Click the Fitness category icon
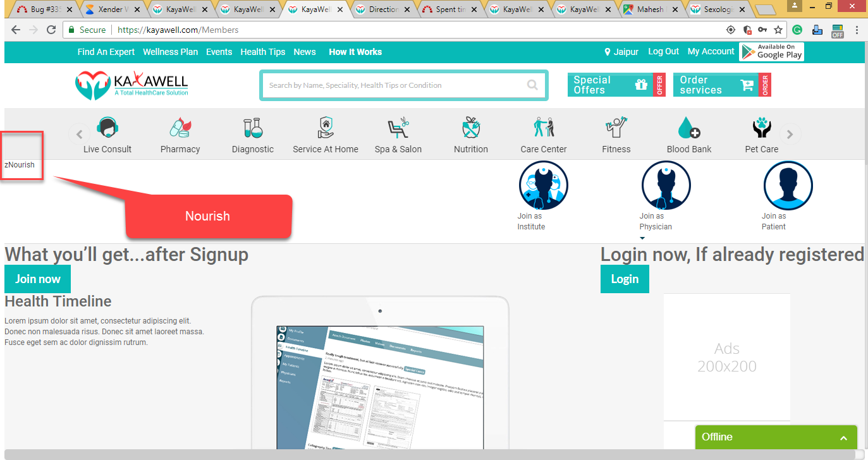The image size is (868, 460). click(616, 128)
